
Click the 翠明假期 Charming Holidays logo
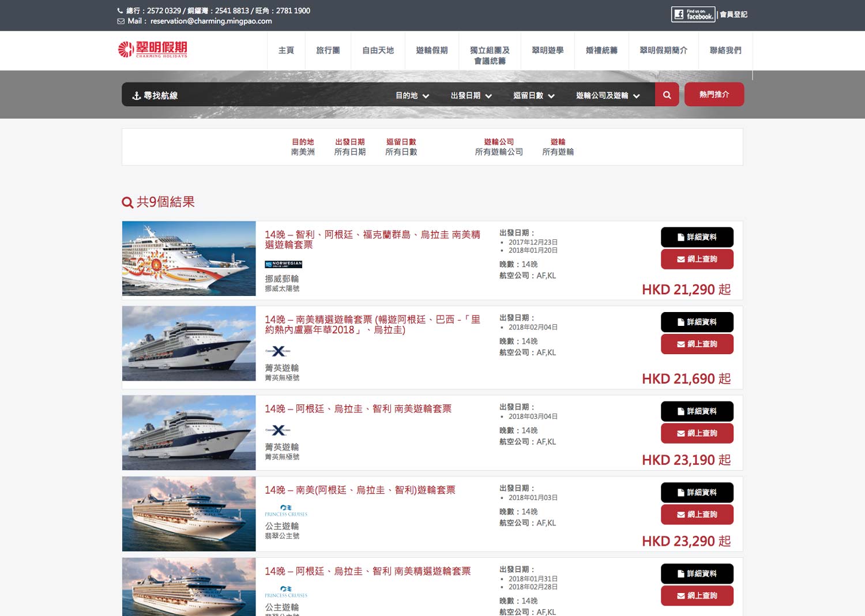153,50
